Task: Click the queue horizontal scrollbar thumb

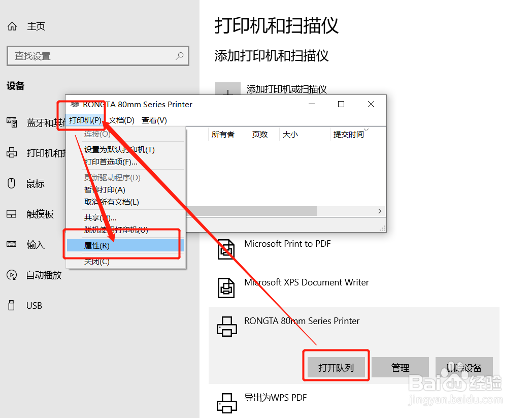Action: point(251,211)
